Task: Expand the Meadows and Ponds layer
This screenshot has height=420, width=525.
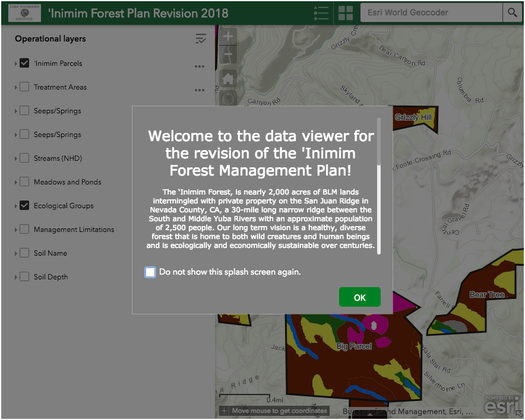Action: click(x=16, y=183)
